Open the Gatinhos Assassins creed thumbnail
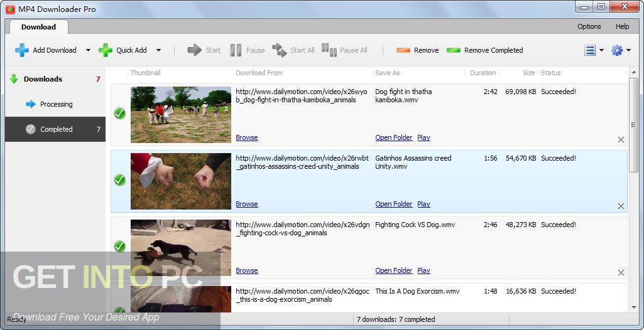The image size is (644, 330). click(181, 181)
